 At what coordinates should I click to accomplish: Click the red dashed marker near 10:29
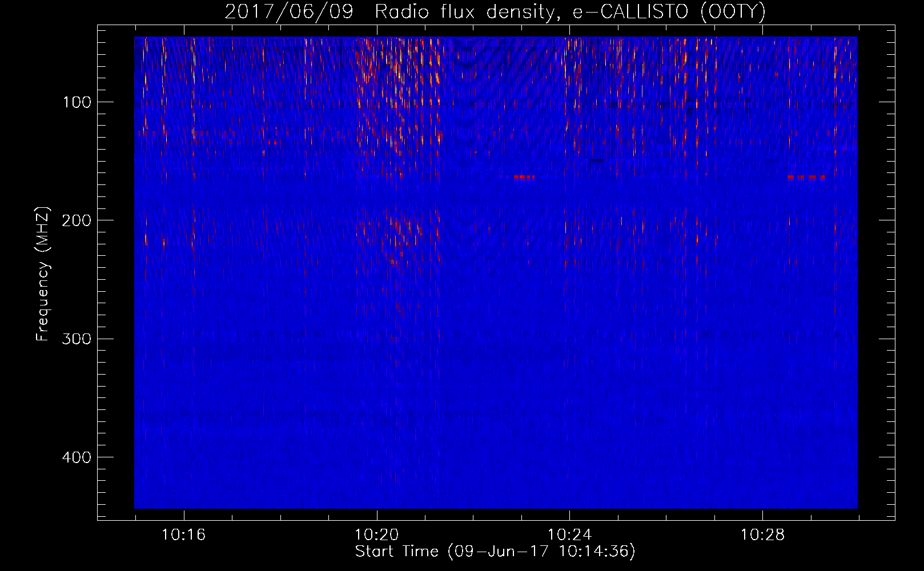pyautogui.click(x=806, y=177)
